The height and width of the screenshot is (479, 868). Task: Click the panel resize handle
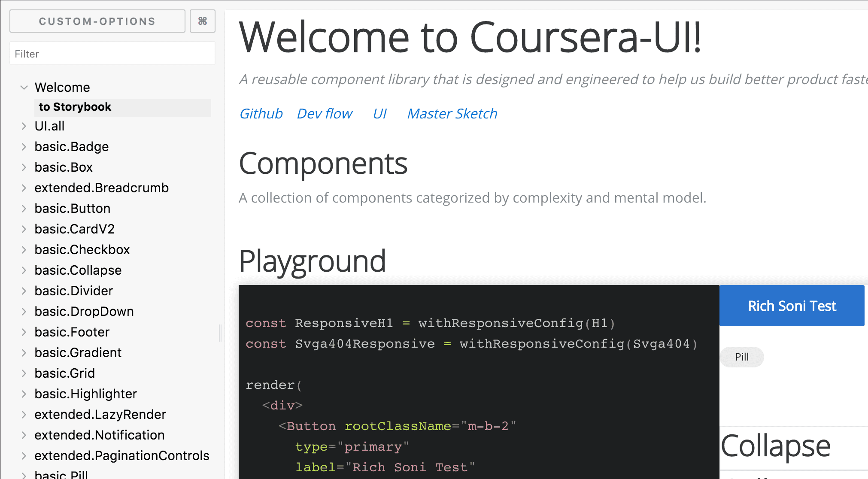coord(220,333)
